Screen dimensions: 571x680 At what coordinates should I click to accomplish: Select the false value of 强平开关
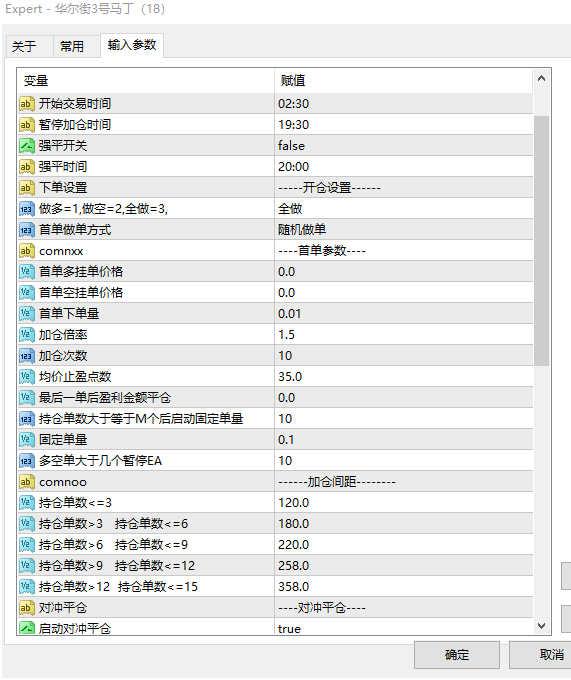coord(404,146)
